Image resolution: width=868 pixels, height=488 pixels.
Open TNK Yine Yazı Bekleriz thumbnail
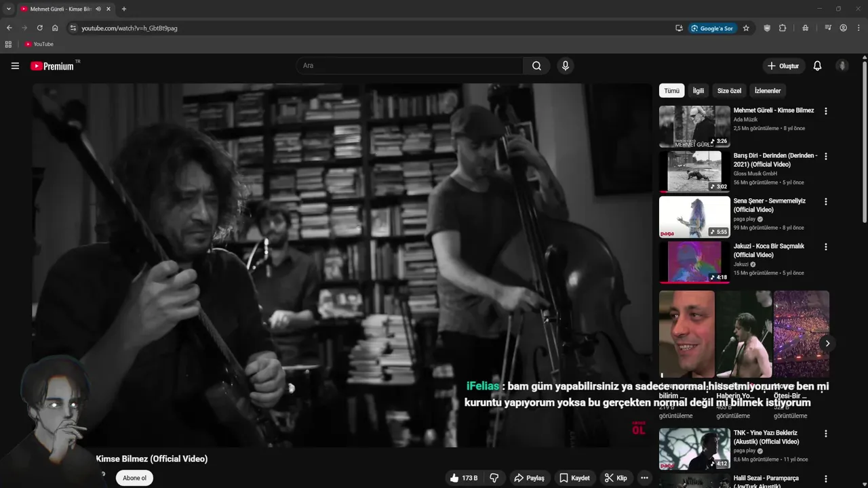pos(694,449)
